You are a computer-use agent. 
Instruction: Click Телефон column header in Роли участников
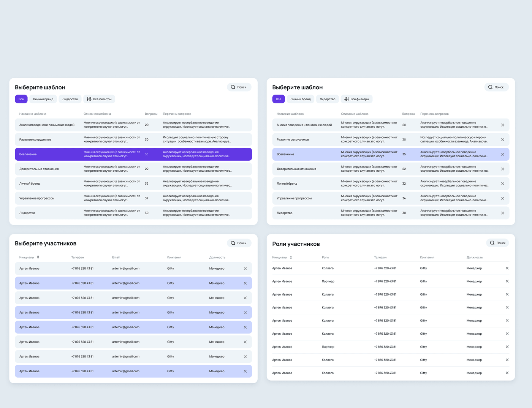[380, 258]
